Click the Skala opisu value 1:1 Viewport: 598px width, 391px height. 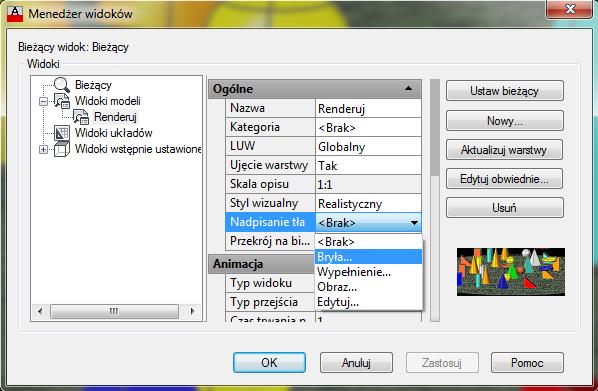point(368,185)
